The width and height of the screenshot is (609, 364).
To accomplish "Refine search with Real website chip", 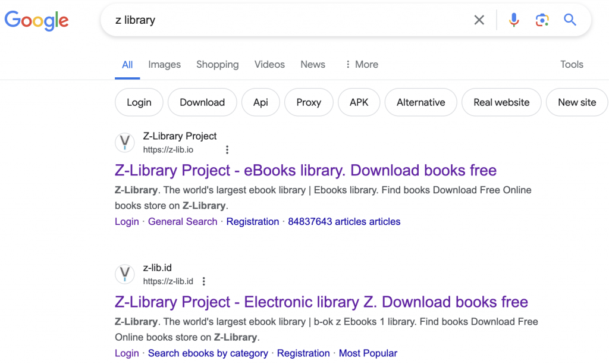I will coord(501,102).
